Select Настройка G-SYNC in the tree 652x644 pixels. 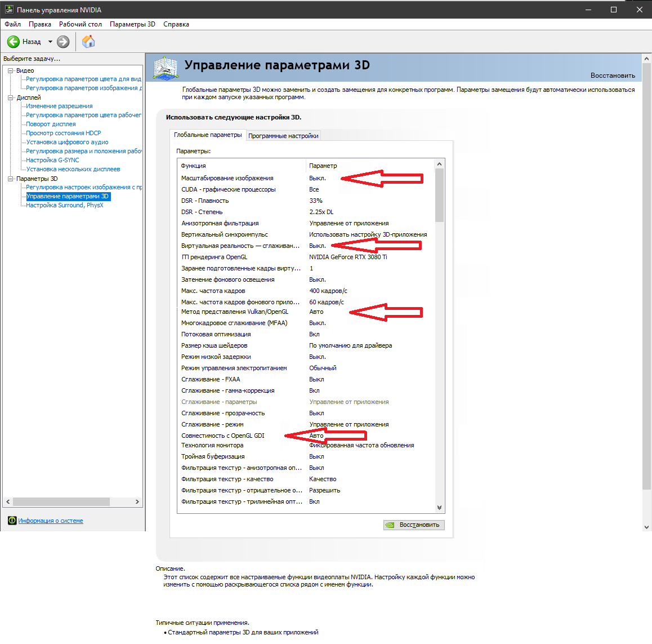click(x=52, y=160)
